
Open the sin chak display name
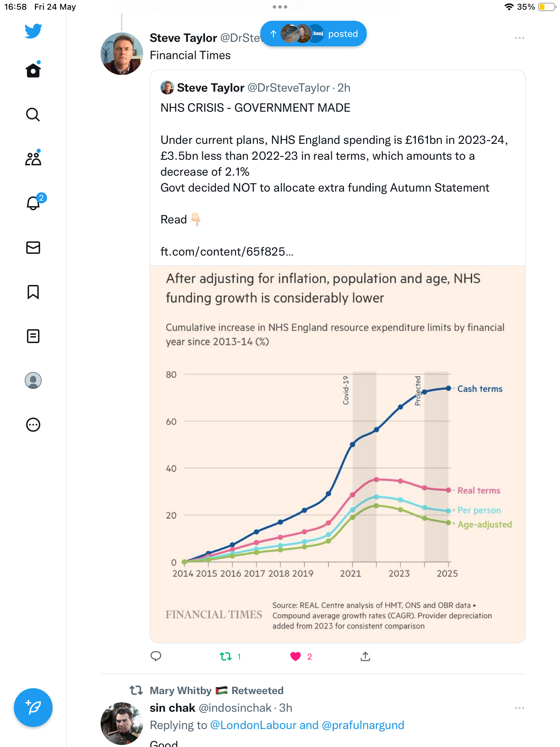(172, 708)
